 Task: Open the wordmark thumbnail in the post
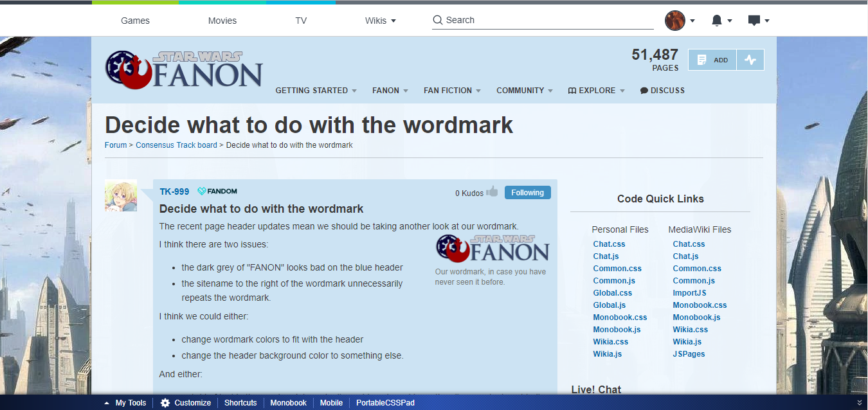click(x=493, y=247)
